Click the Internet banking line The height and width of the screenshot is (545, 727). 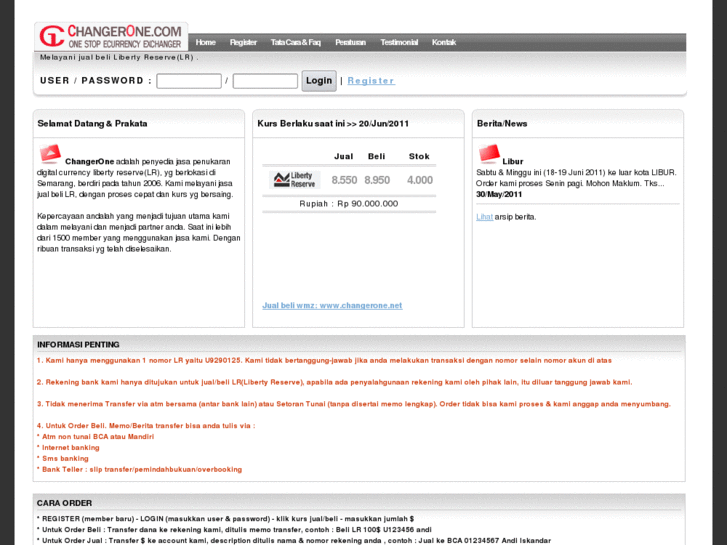tap(68, 448)
